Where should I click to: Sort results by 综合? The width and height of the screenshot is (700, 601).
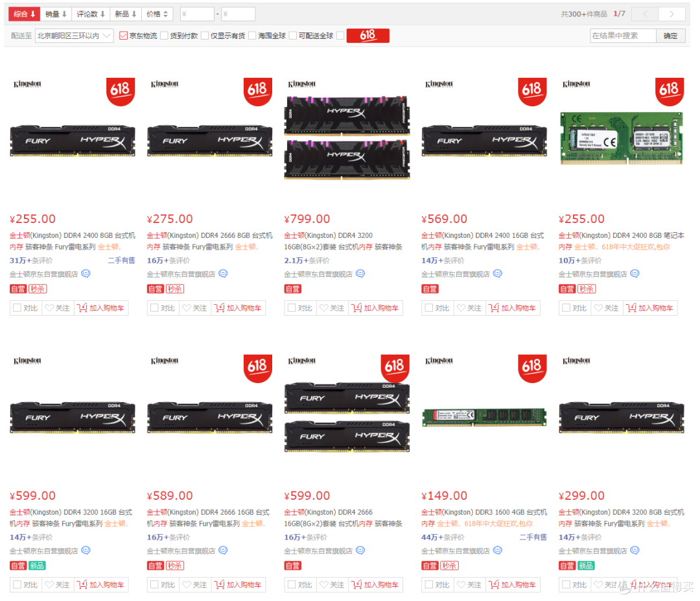24,14
